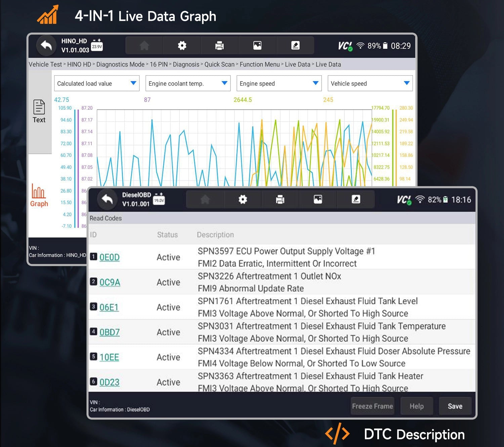Check the VCI connection status icon

coord(346,46)
